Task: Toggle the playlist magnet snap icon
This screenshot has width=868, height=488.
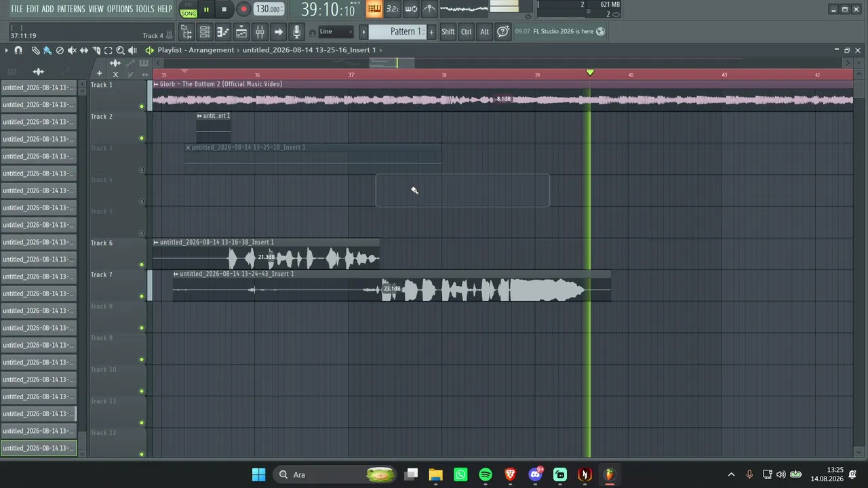Action: (x=18, y=50)
